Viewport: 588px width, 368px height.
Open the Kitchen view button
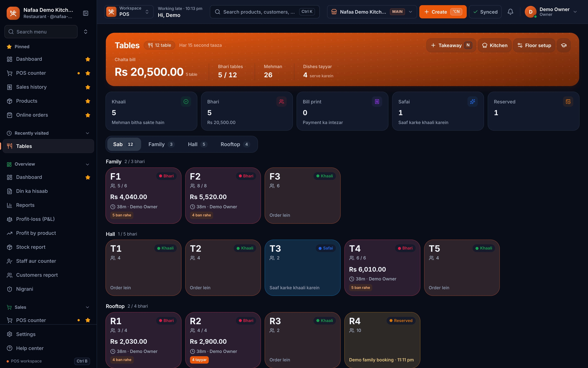tap(494, 45)
